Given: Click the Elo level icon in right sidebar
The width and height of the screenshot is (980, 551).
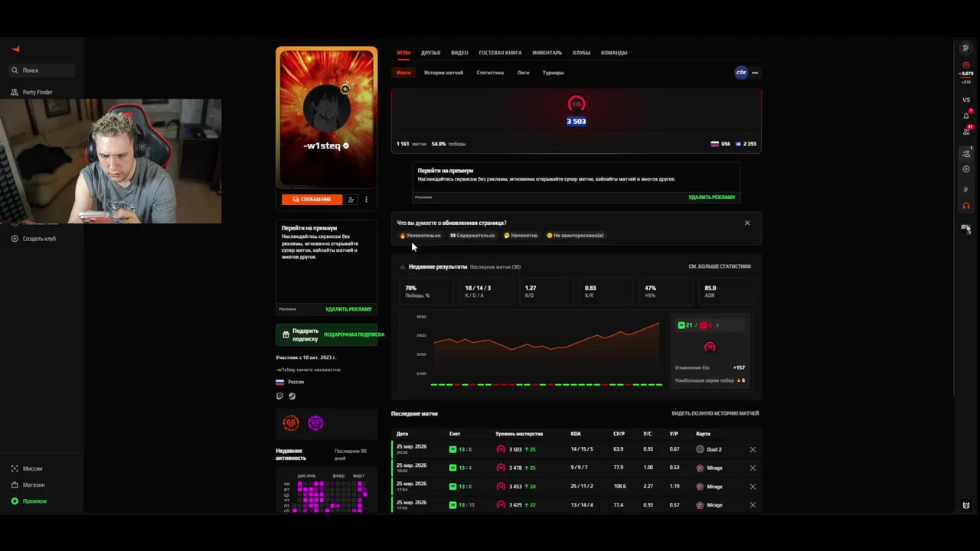Looking at the screenshot, I should click(x=966, y=66).
